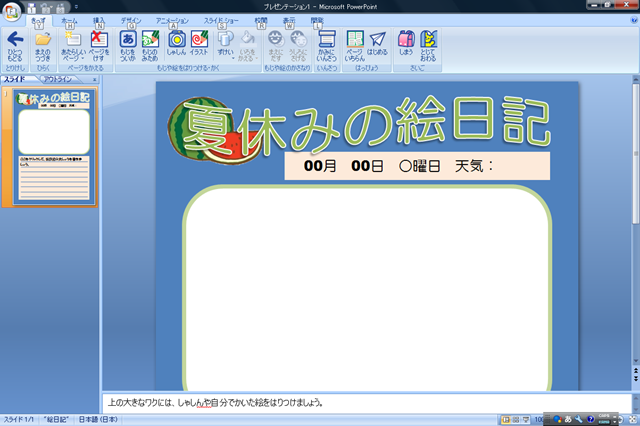
Task: Start the show with はじめる
Action: coord(377,43)
